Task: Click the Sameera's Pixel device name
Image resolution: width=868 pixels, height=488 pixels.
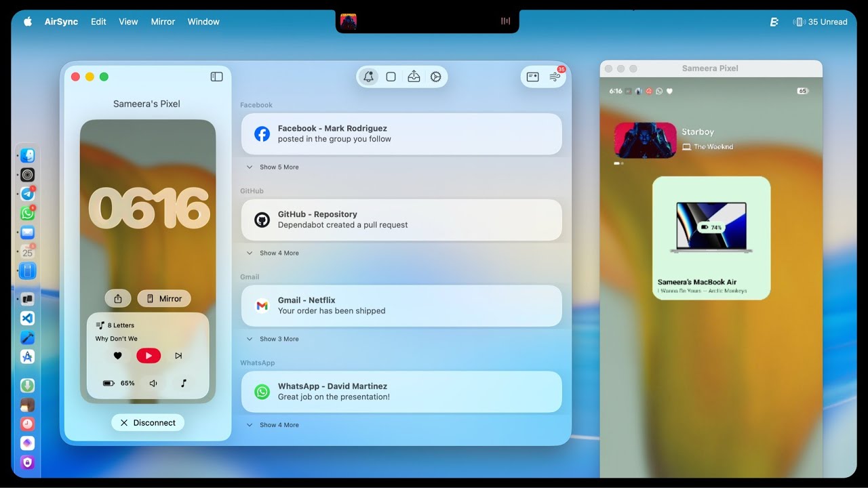Action: 146,104
